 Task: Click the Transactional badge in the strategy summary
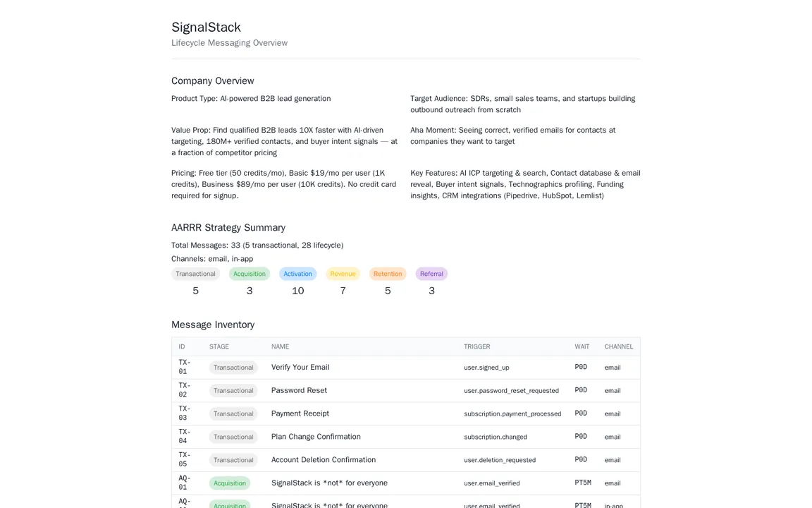195,274
